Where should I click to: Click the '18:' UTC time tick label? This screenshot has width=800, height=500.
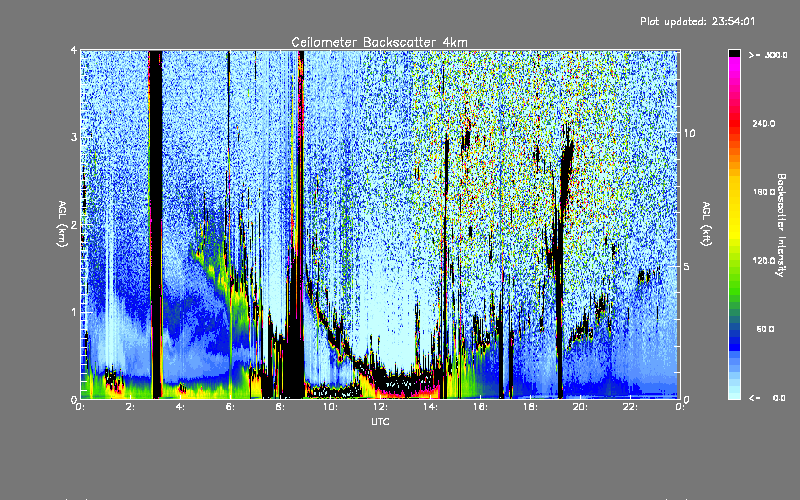[530, 407]
